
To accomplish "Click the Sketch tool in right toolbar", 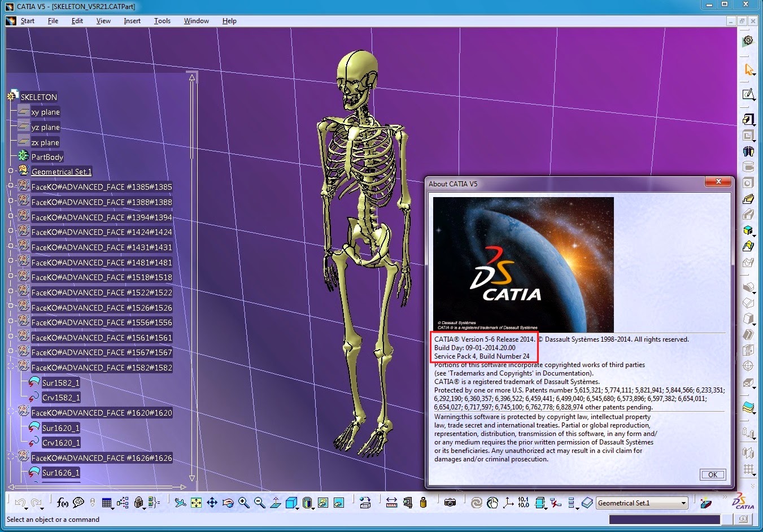I will pyautogui.click(x=749, y=94).
